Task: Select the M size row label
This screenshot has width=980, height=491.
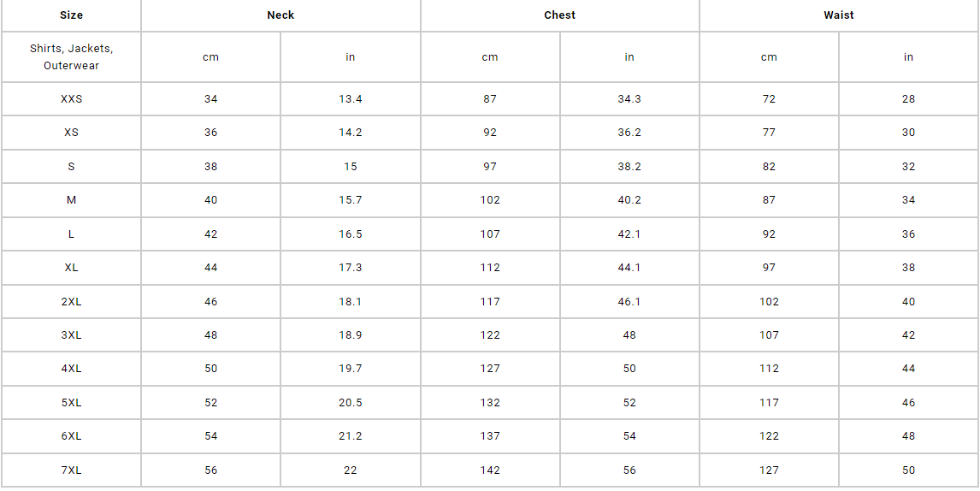Action: [71, 200]
